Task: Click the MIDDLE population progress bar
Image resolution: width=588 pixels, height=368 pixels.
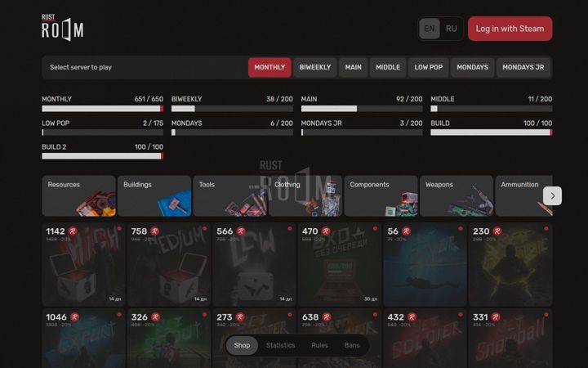Action: point(492,109)
